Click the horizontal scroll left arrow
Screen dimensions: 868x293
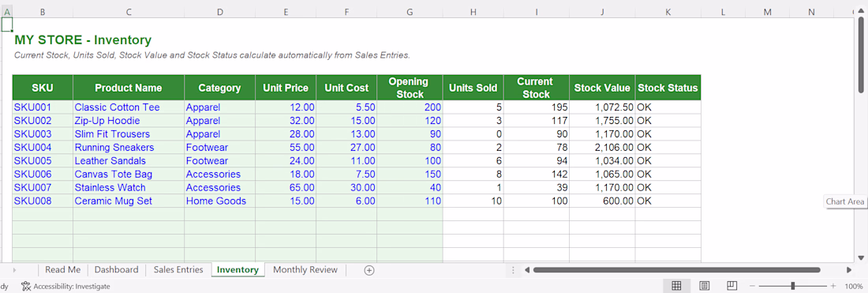tap(528, 270)
